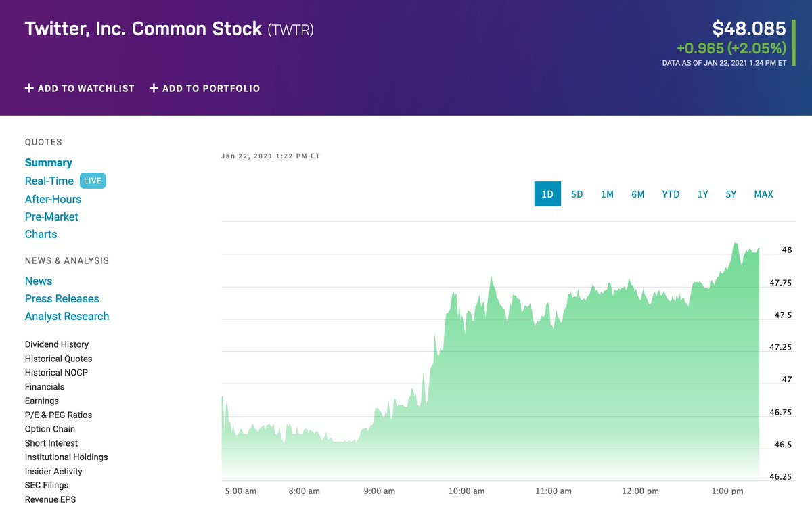
Task: Switch chart to the 6M range
Action: [x=638, y=194]
